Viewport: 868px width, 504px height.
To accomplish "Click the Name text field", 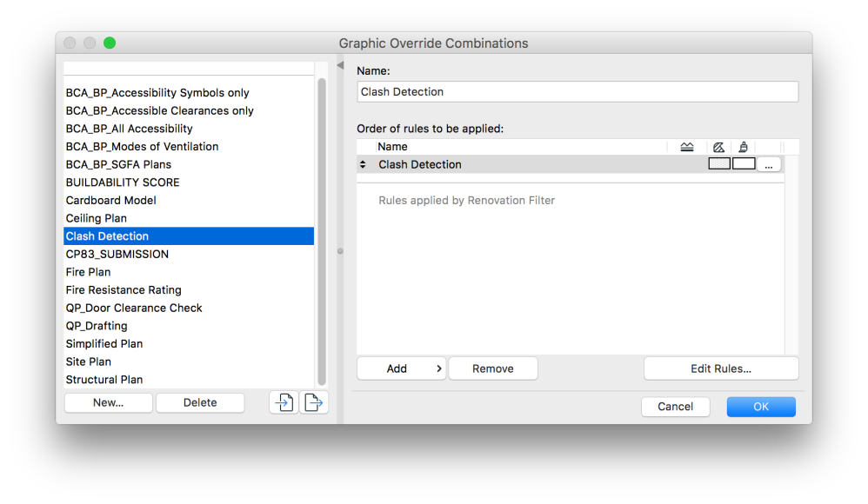I will tap(578, 91).
